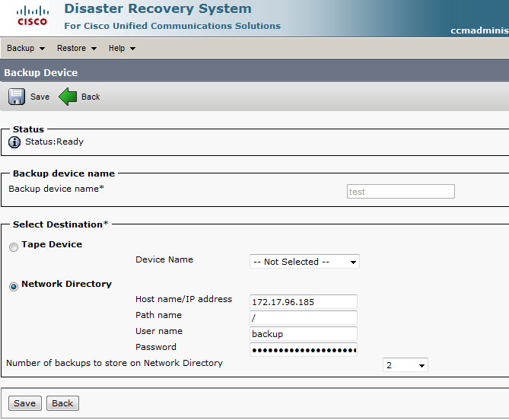Image resolution: width=509 pixels, height=420 pixels.
Task: Open the Help menu
Action: click(x=122, y=49)
